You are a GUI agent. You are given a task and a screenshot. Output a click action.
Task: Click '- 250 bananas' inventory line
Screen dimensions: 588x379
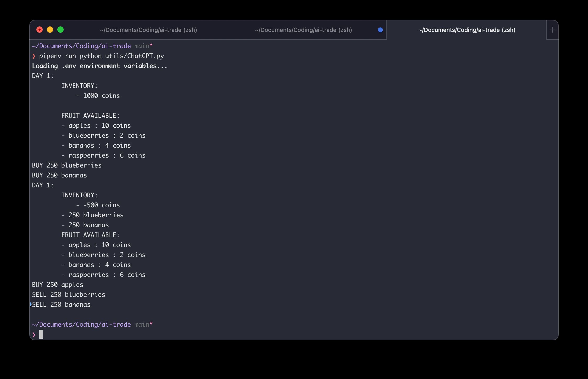pos(85,225)
